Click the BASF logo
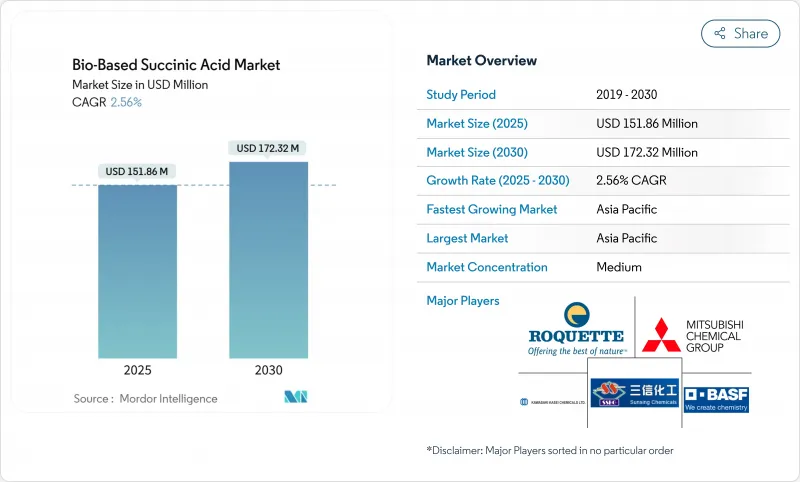Screen dimensions: 800x482 pos(716,397)
